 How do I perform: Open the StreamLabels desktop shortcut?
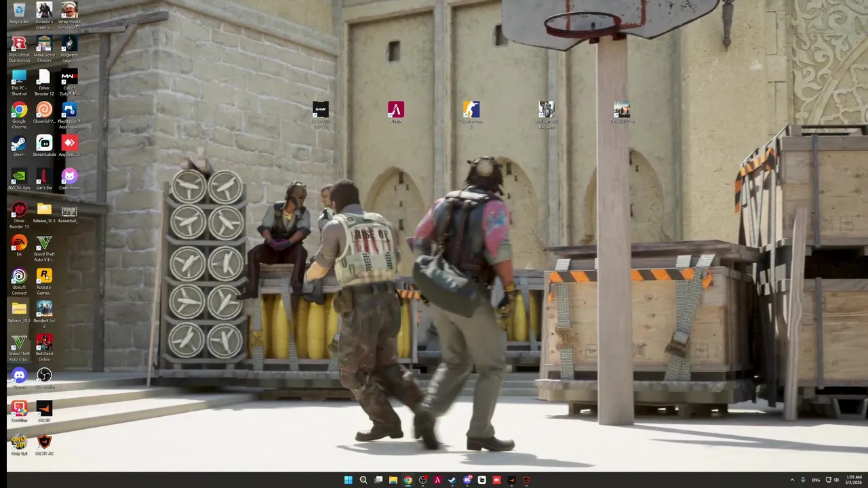[44, 146]
